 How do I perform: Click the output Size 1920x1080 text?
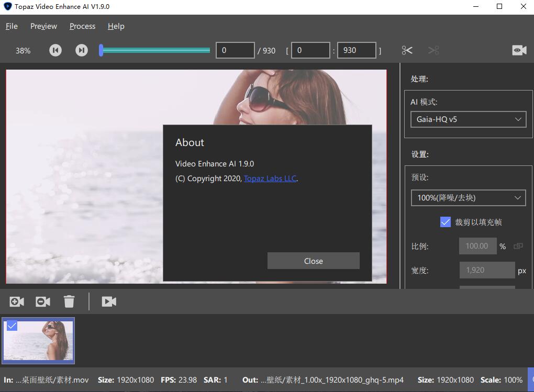(446, 380)
